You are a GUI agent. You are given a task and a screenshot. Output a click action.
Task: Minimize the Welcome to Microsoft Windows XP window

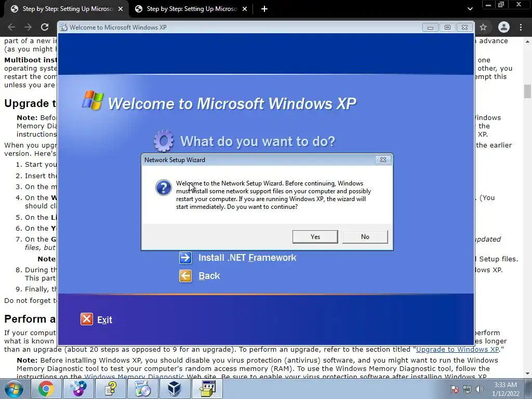point(430,28)
